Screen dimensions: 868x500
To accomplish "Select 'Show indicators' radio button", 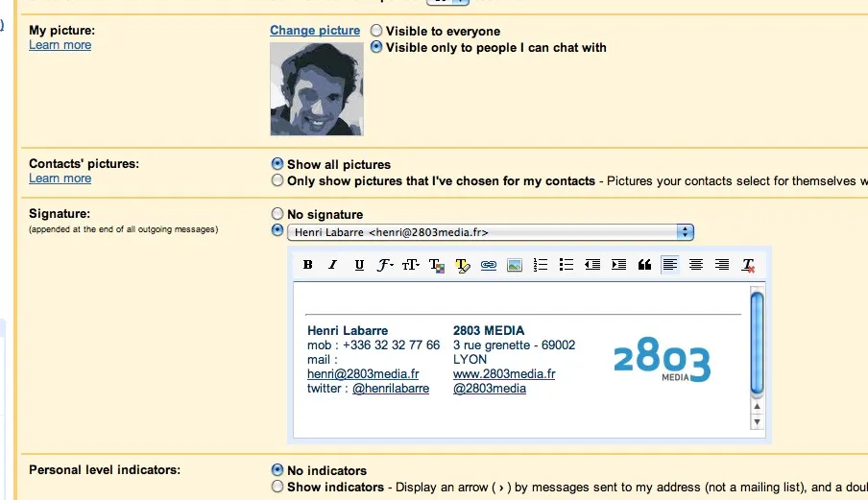I will tap(277, 487).
